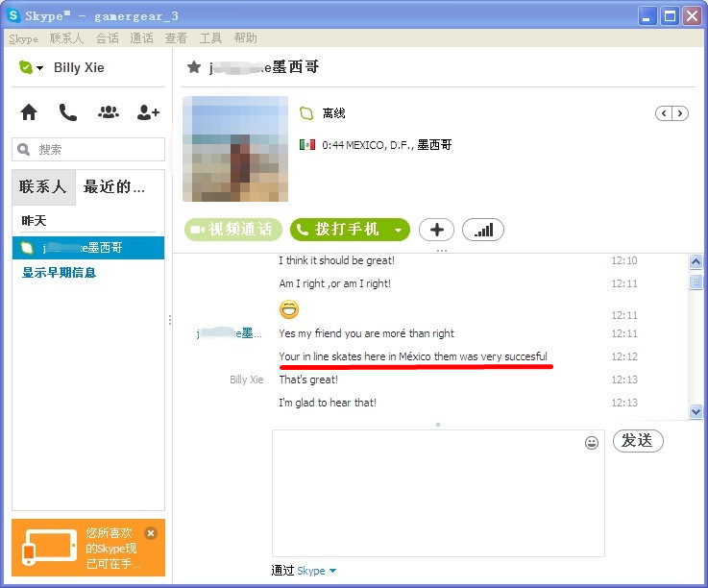
Task: Open the 查看 menu
Action: [x=176, y=38]
